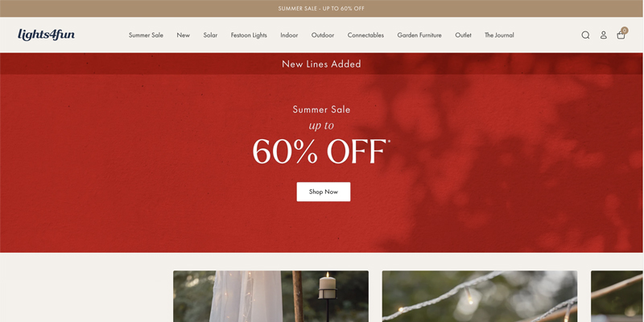Choose Outdoor from the navigation
This screenshot has height=322, width=644.
(x=323, y=35)
